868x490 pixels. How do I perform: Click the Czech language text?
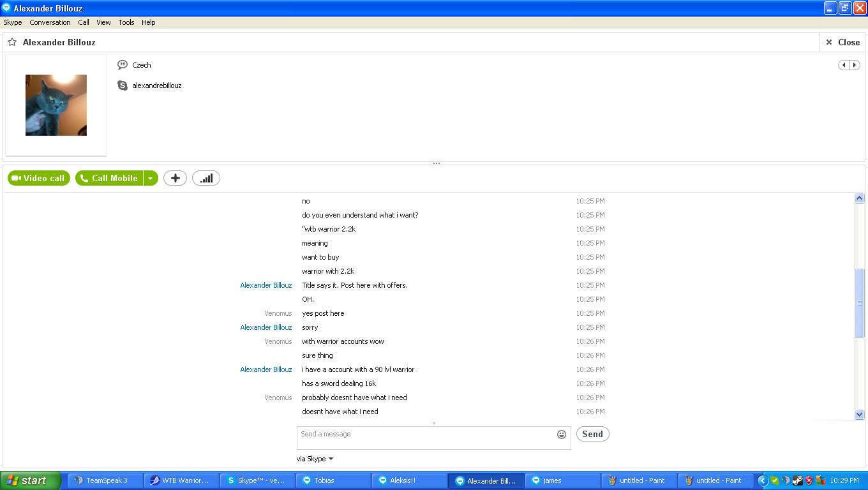[142, 65]
